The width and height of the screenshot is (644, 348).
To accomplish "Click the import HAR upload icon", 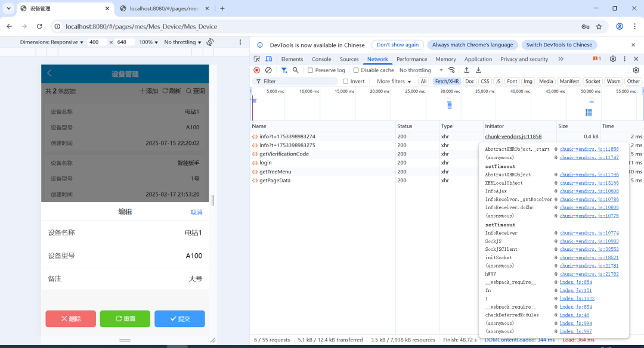I will pos(467,70).
